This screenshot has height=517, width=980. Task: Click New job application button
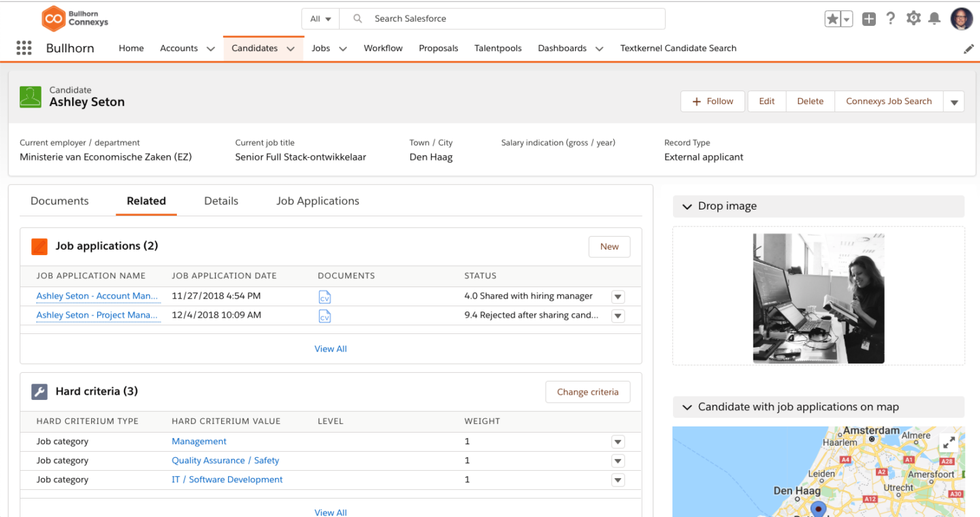point(609,247)
